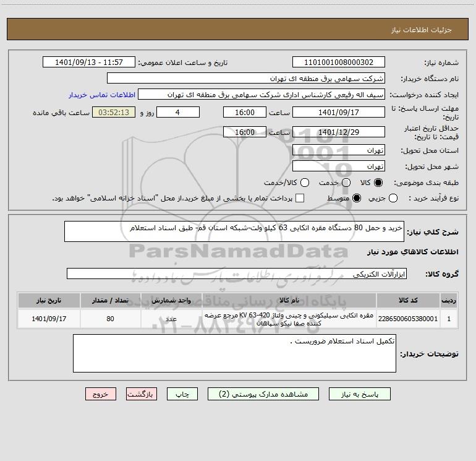Select the متوسط purchase type radio
This screenshot has height=461, width=476.
click(x=357, y=199)
